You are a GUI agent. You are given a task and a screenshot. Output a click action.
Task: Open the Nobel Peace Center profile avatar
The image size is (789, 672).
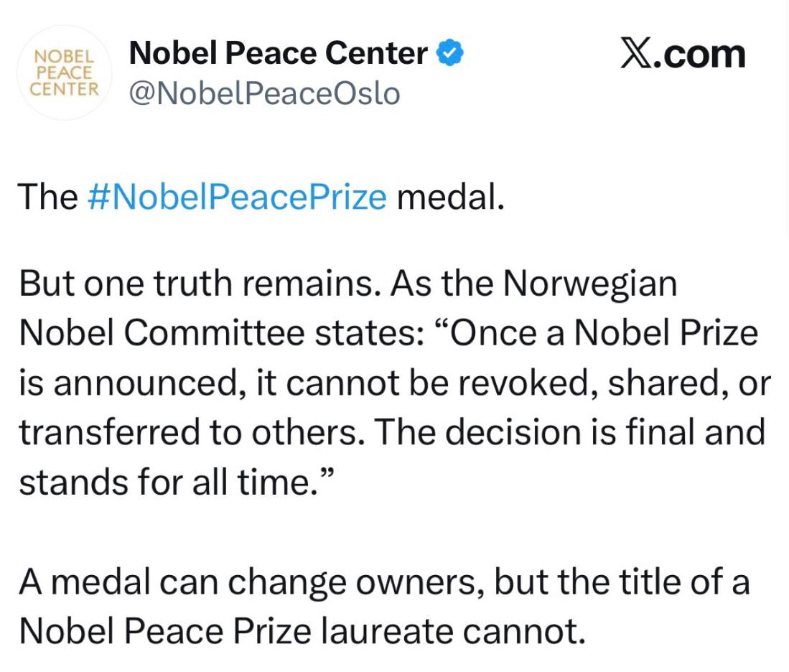(x=64, y=73)
